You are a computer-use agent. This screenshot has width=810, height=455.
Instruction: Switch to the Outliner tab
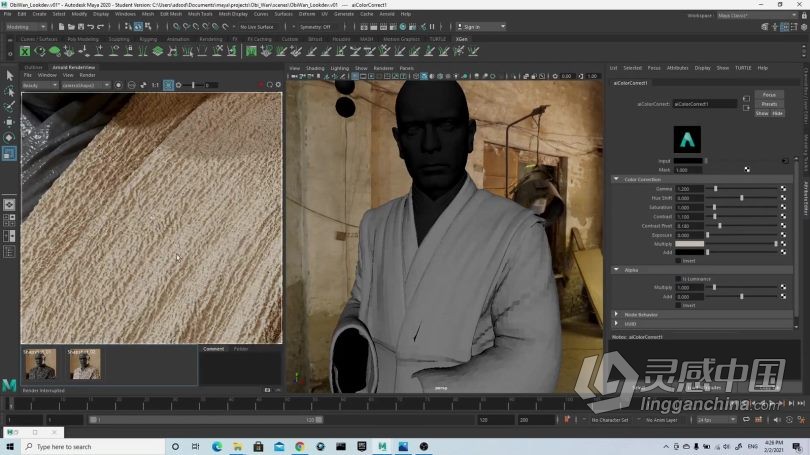click(33, 67)
